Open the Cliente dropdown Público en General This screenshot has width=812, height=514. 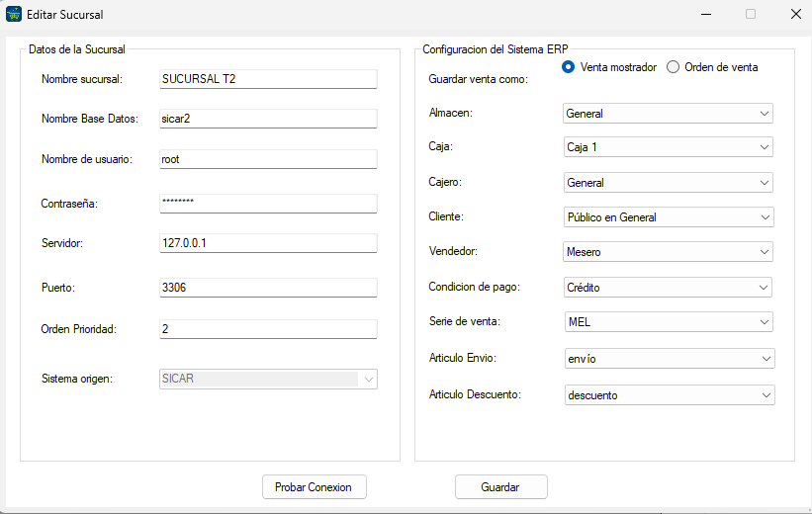tap(669, 217)
